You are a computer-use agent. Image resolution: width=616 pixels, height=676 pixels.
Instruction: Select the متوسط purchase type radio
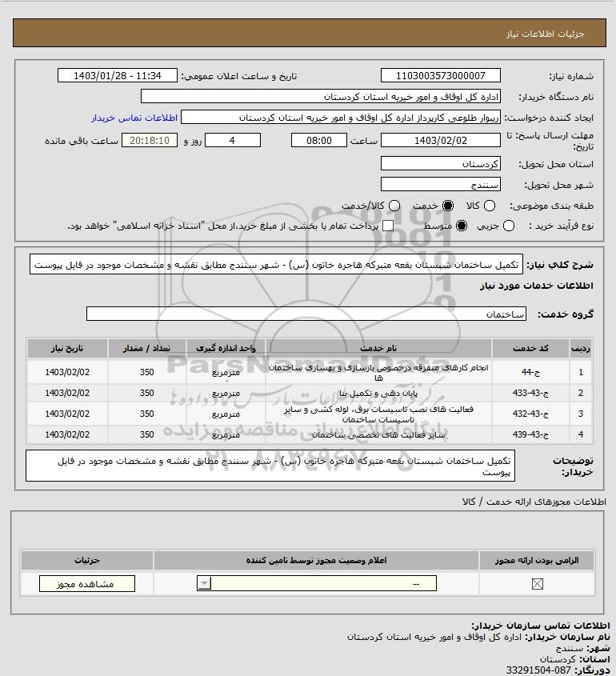point(462,226)
